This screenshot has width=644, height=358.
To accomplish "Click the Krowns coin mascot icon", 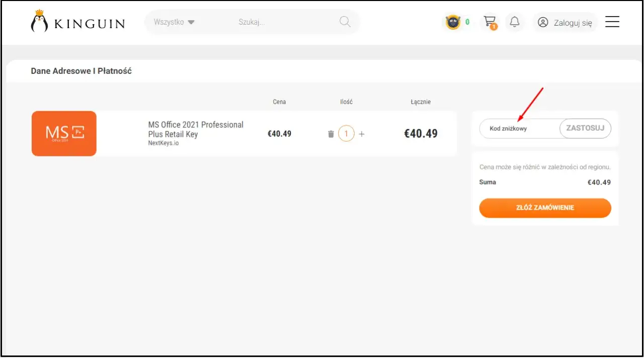I will (453, 22).
